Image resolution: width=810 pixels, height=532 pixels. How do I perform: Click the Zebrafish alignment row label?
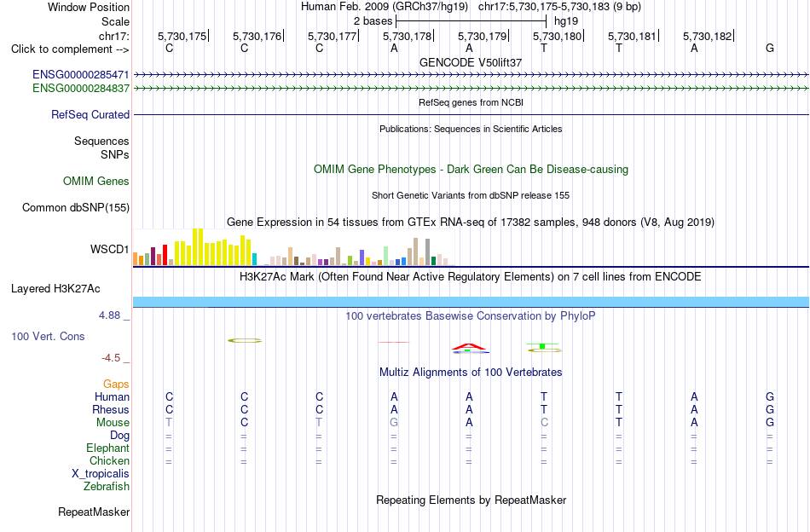pyautogui.click(x=106, y=487)
